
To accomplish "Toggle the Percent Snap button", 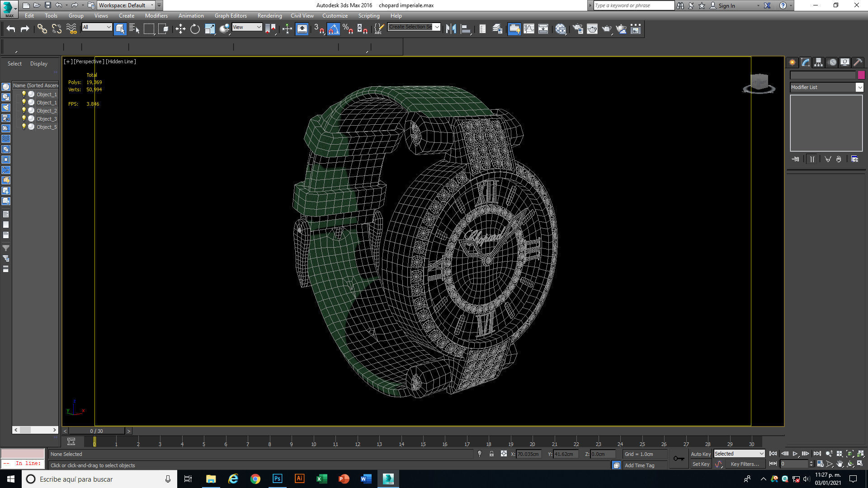I will click(x=348, y=29).
